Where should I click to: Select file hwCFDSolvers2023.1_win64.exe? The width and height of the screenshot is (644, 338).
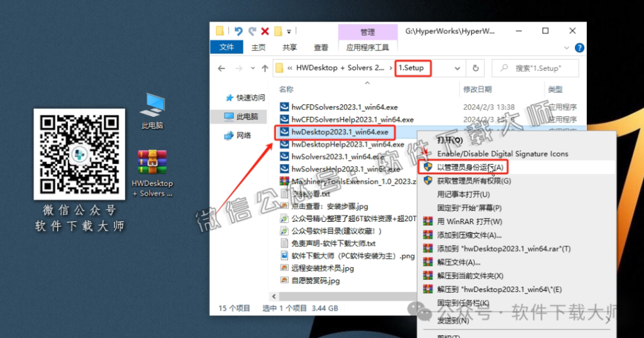click(345, 107)
